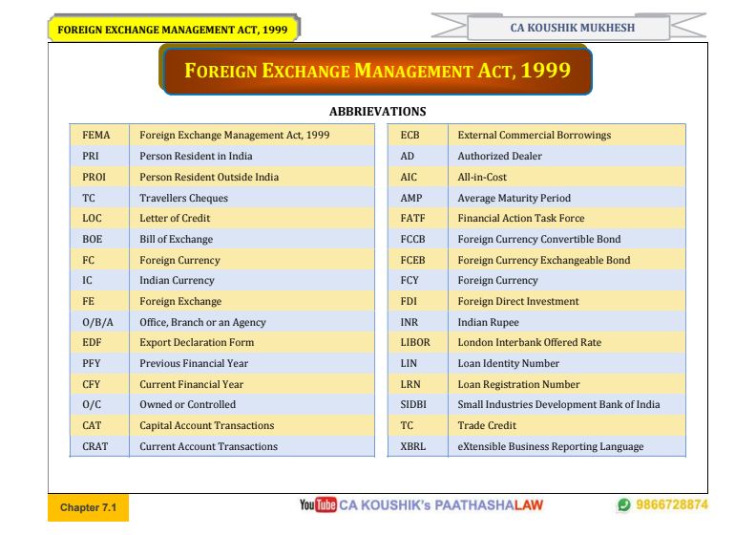
Task: Click the Small Industries Development Bank of India text
Action: coord(558,405)
